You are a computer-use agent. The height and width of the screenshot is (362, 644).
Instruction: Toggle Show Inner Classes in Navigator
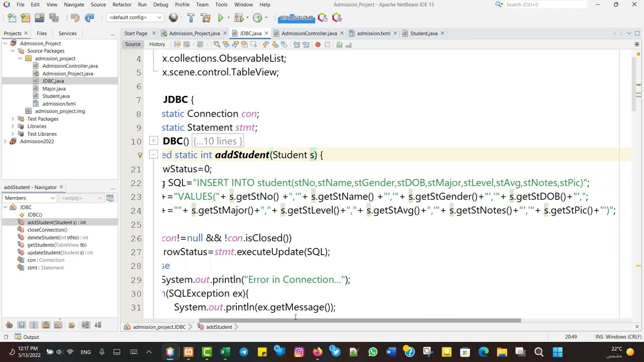tap(58, 325)
